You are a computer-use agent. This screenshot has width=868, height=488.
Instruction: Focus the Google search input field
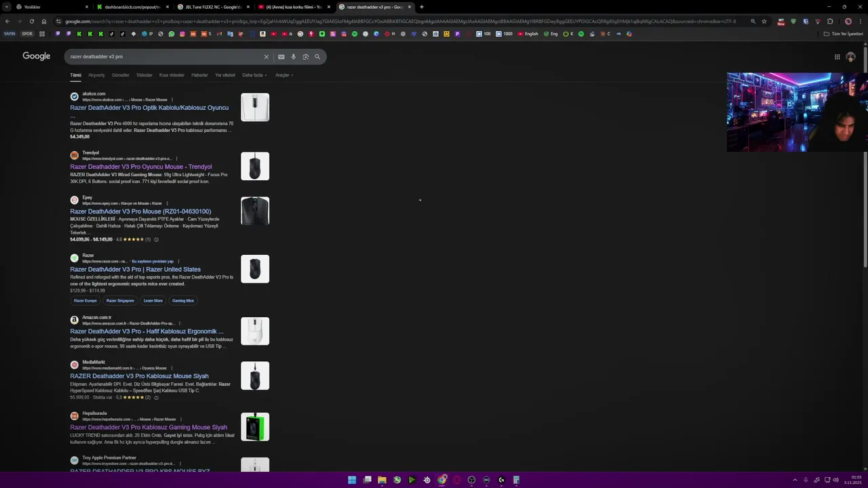click(163, 57)
